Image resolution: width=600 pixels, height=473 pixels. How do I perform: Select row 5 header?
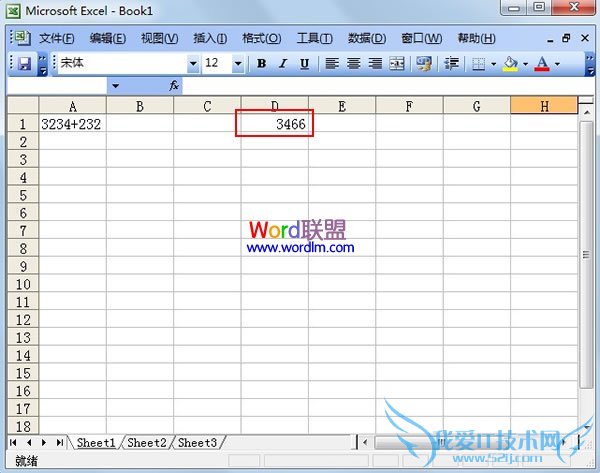(23, 195)
